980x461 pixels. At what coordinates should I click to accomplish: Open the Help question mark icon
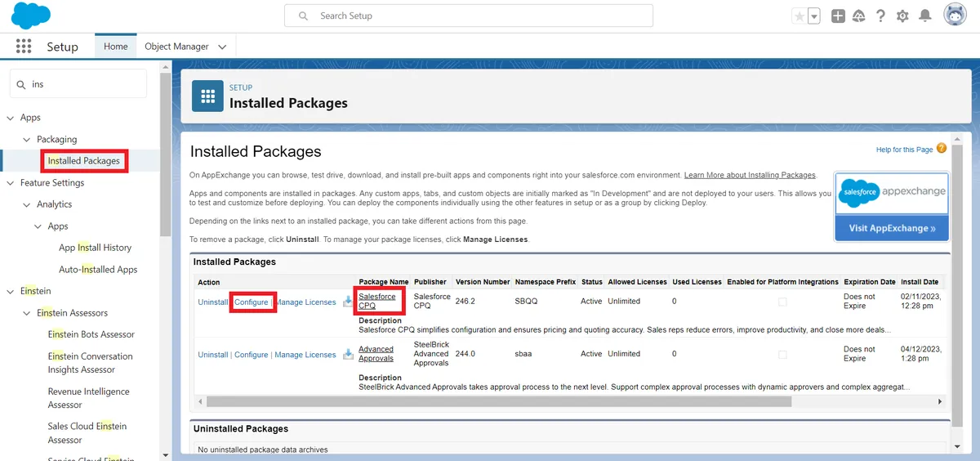pyautogui.click(x=880, y=16)
